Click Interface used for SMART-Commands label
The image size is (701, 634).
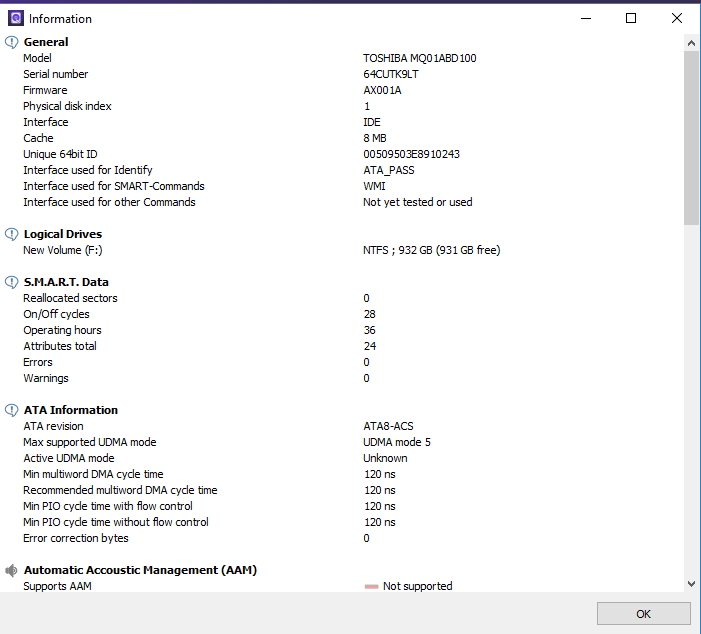click(x=114, y=186)
